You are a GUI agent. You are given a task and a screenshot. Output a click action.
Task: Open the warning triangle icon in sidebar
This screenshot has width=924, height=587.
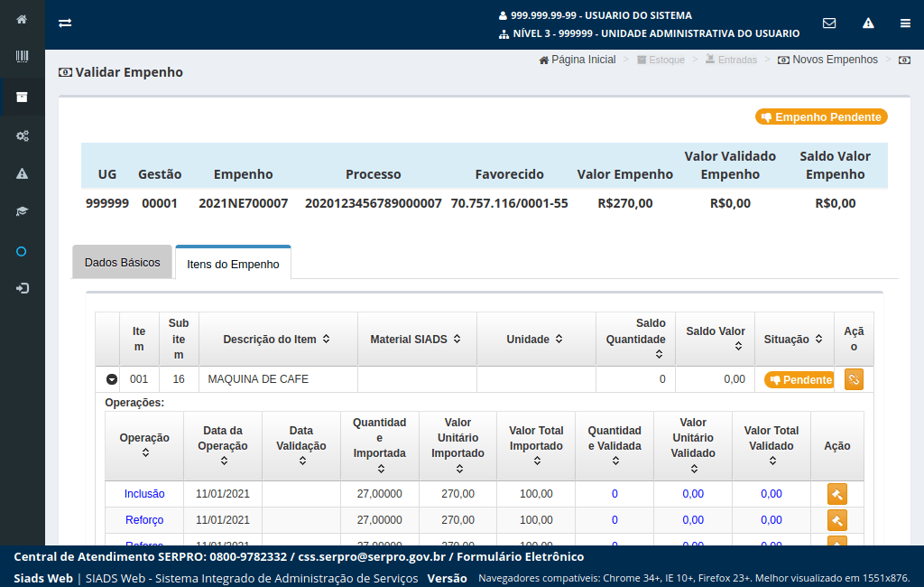tap(22, 174)
